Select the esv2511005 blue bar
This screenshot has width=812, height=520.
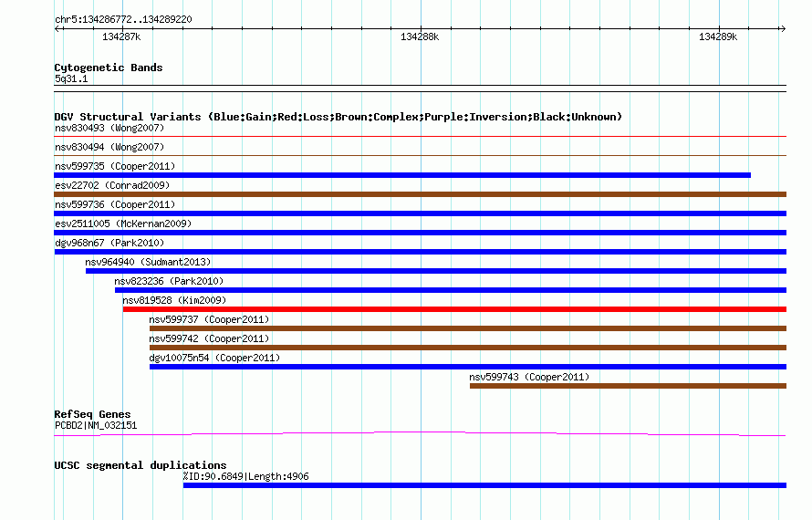tap(421, 233)
